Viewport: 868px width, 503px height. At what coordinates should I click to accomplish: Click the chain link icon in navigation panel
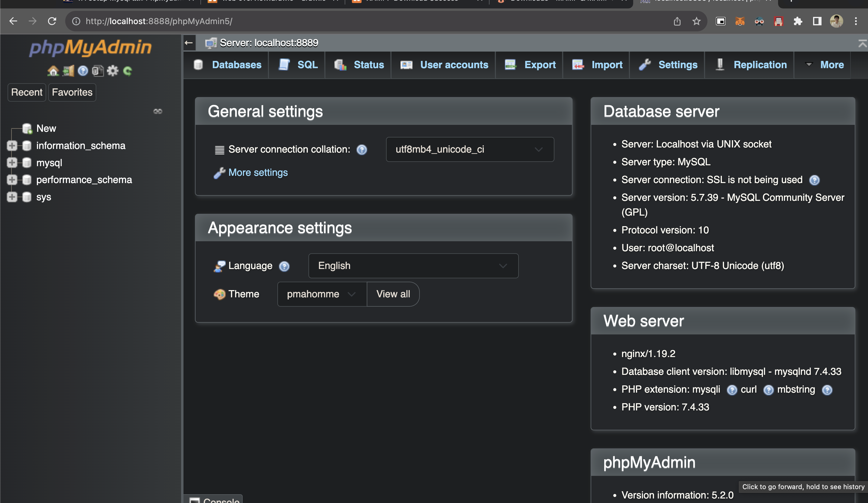[x=158, y=111]
